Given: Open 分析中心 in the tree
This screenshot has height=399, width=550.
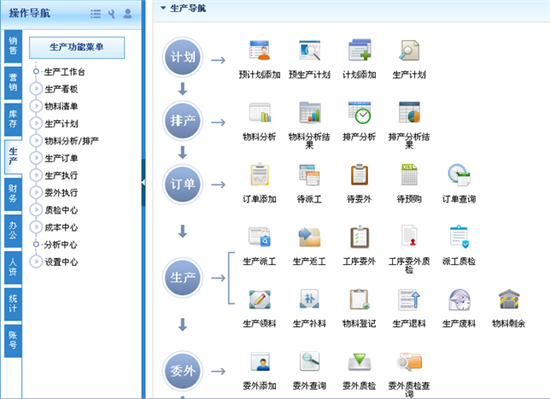Looking at the screenshot, I should click(61, 244).
